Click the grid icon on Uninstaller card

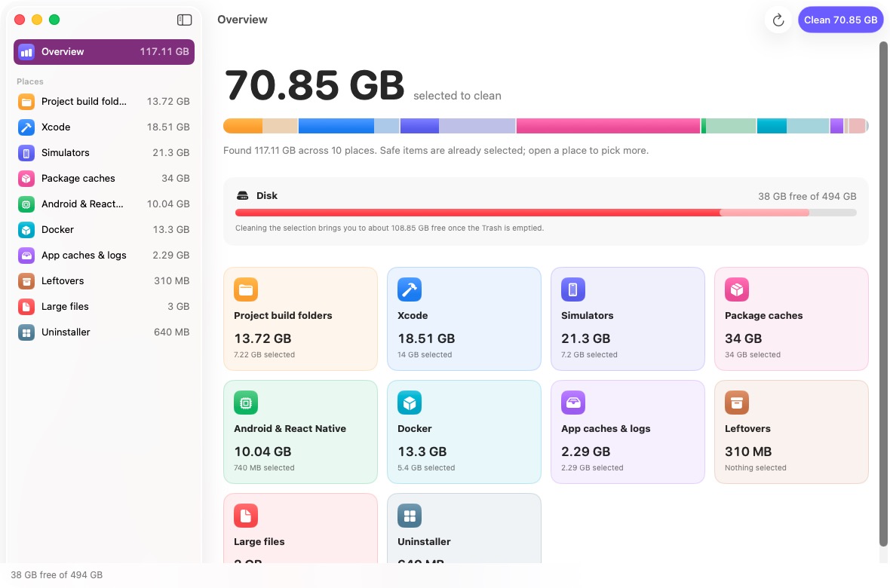click(410, 516)
